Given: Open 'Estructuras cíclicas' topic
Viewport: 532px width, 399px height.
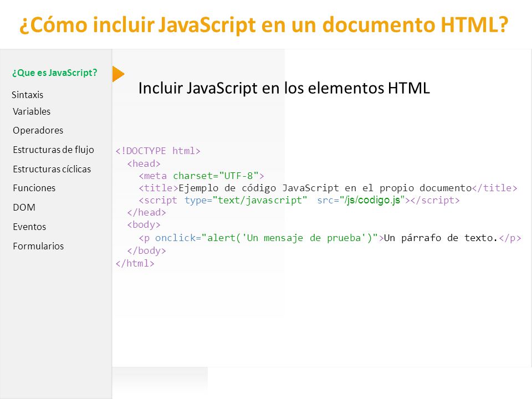Looking at the screenshot, I should coord(52,169).
